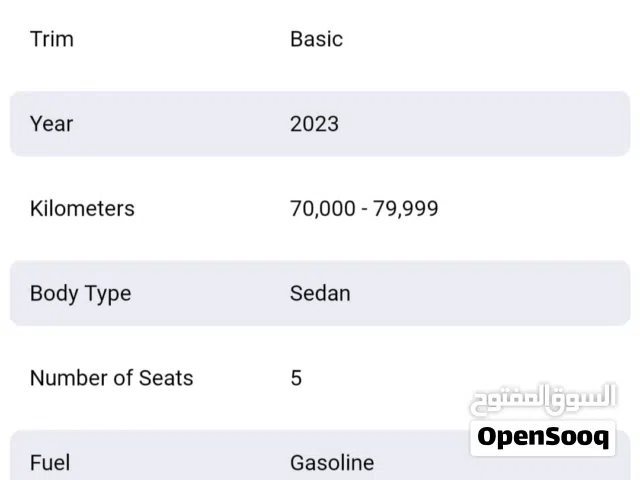Click the Basic trim value
The height and width of the screenshot is (480, 640).
tap(316, 39)
